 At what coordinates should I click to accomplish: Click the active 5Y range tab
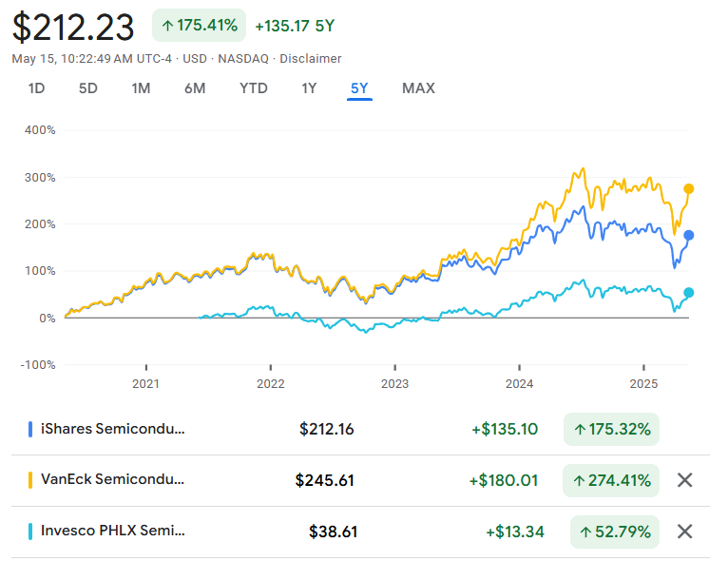coord(359,88)
